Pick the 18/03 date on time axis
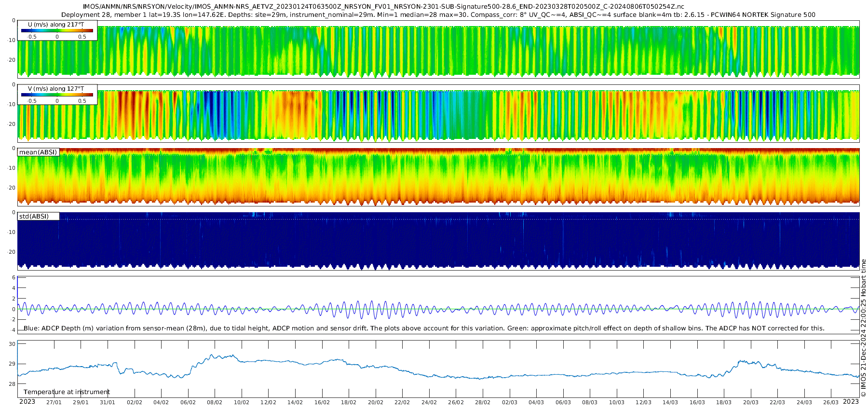The width and height of the screenshot is (868, 410). pyautogui.click(x=724, y=403)
